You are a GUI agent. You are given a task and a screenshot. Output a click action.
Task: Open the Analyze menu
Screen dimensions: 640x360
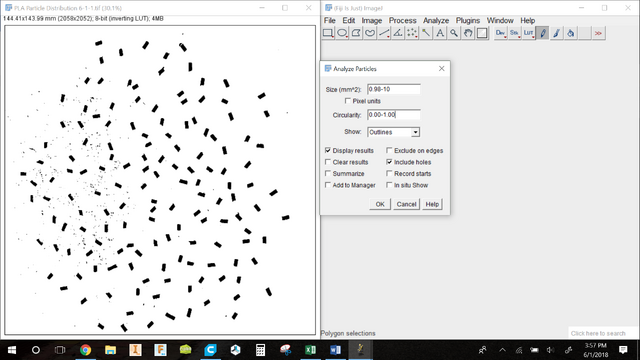(436, 20)
